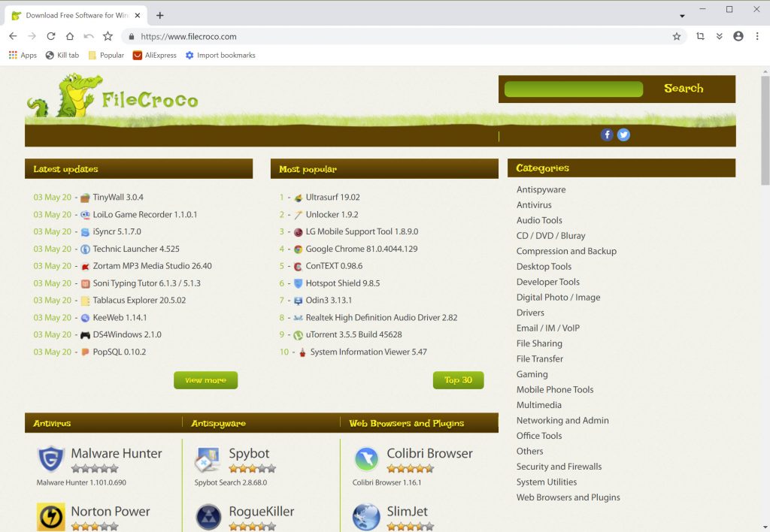Open the Mobile Phone Tools category
The height and width of the screenshot is (532, 770).
point(555,390)
